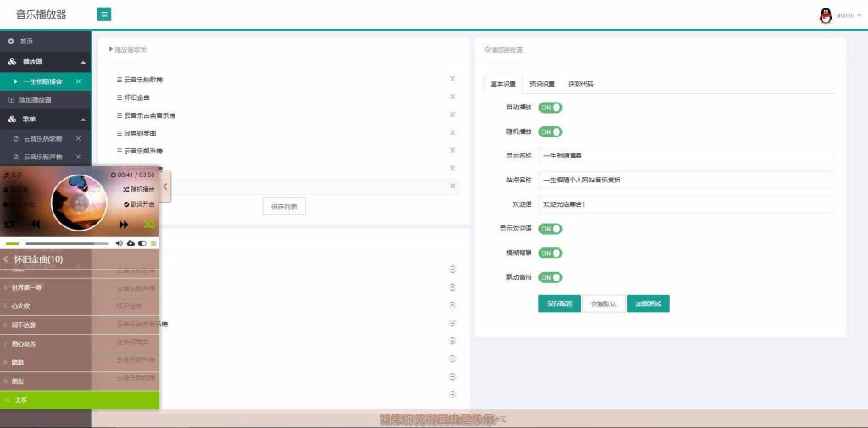
Task: Click the 加载测试 button
Action: click(x=648, y=303)
